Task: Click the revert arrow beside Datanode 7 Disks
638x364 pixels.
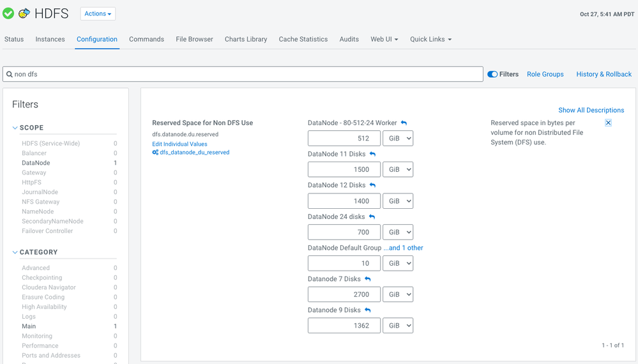Action: (367, 279)
